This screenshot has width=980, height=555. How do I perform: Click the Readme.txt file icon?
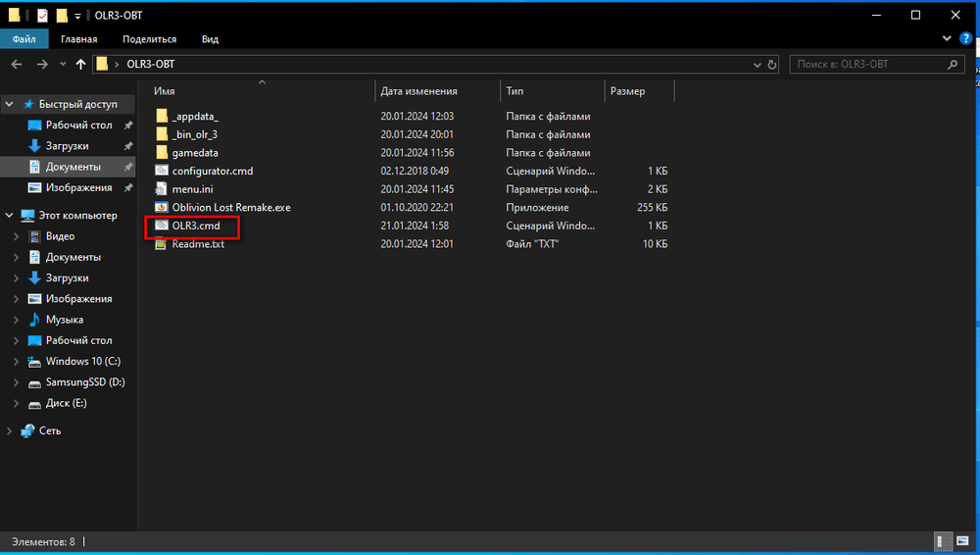tap(162, 244)
